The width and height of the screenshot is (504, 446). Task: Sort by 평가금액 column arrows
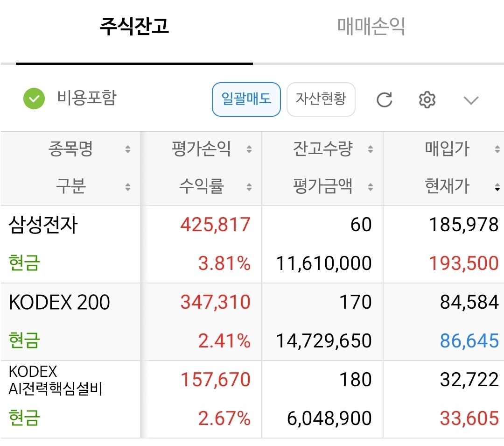(371, 187)
